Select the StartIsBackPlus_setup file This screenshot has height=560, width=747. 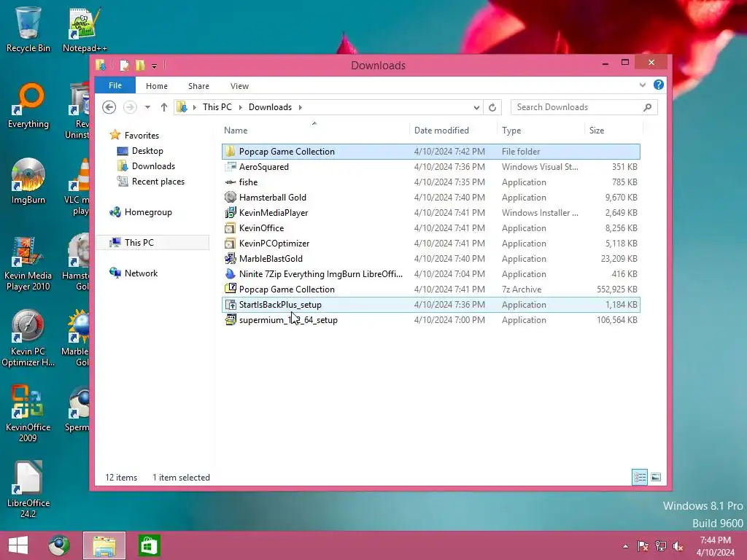[x=430, y=305]
